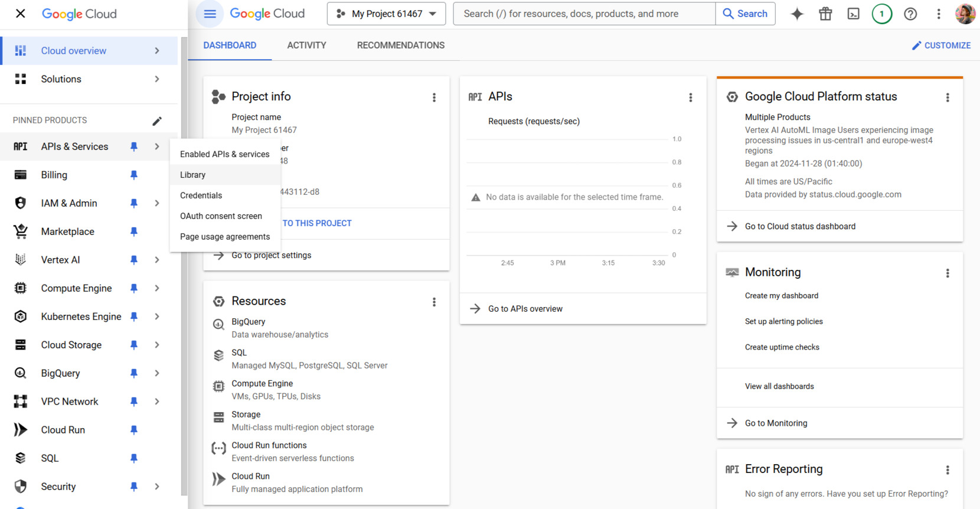
Task: Click Set up alerting policies
Action: click(x=783, y=322)
